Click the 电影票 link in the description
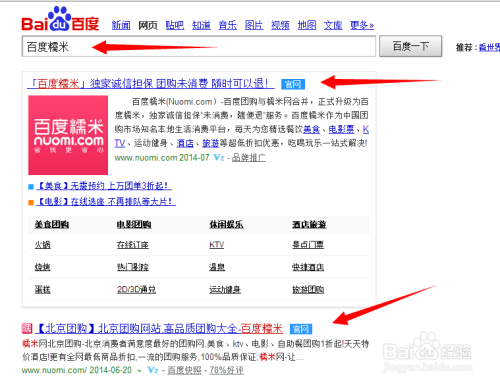 point(341,129)
